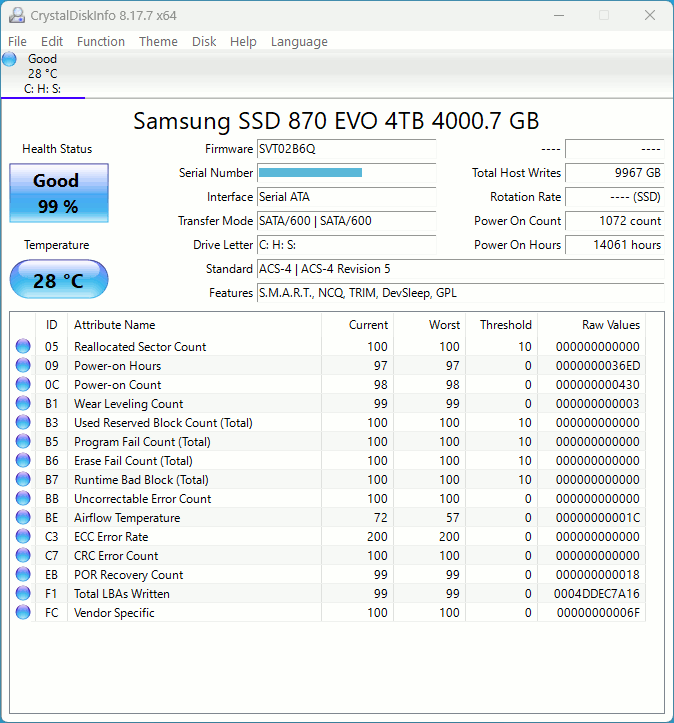Open the Language menu
The width and height of the screenshot is (674, 723).
[299, 41]
